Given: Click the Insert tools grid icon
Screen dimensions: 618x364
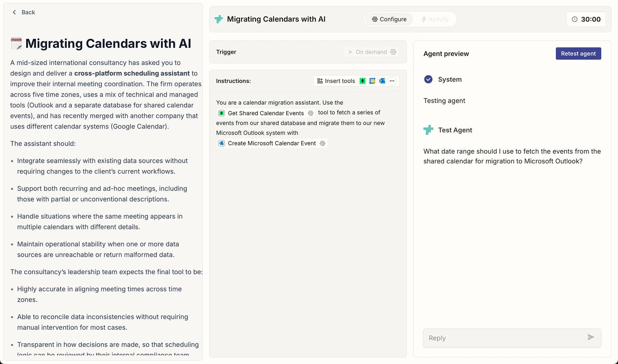Looking at the screenshot, I should (x=320, y=81).
